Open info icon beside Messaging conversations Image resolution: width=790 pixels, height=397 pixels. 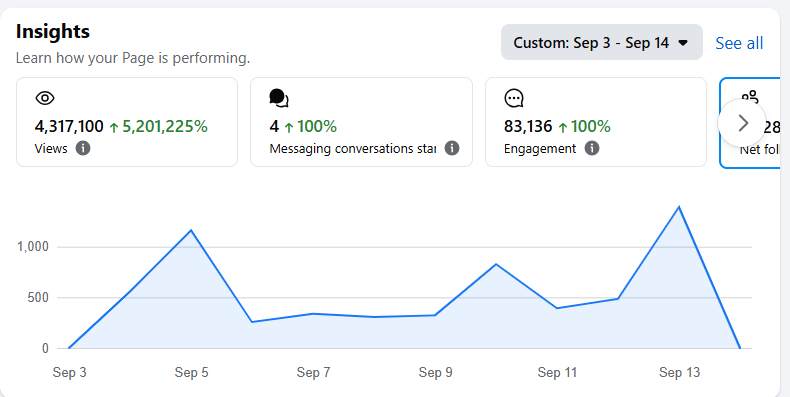[x=452, y=148]
